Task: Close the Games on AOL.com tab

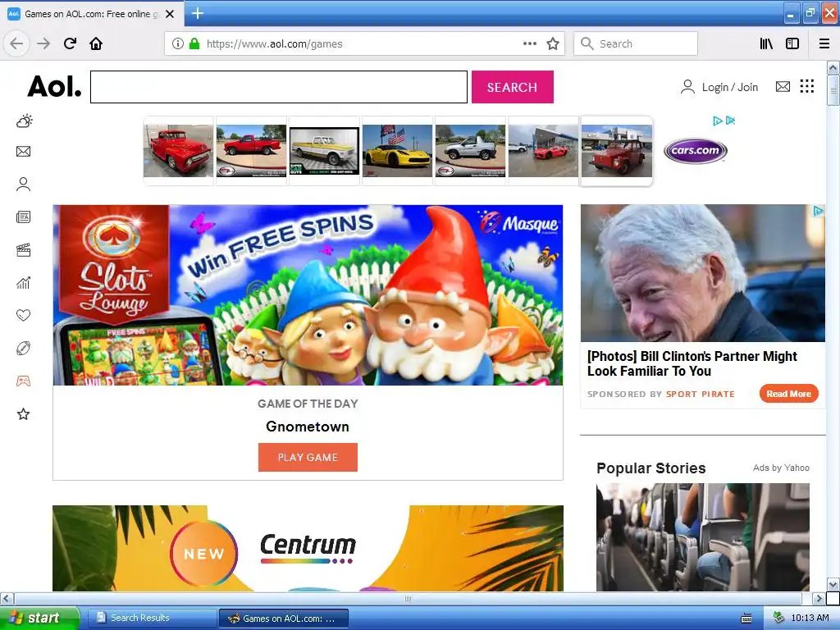Action: click(170, 14)
